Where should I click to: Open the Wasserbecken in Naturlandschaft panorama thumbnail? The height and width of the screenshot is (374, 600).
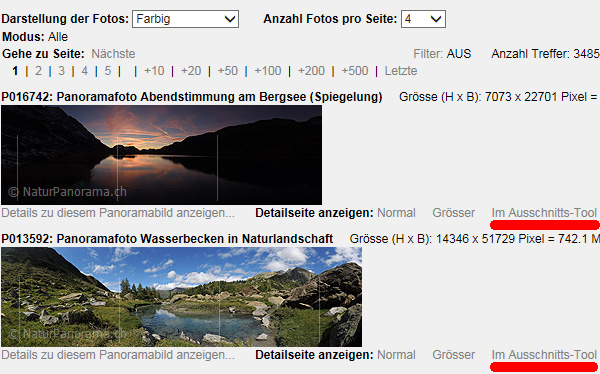tap(181, 297)
